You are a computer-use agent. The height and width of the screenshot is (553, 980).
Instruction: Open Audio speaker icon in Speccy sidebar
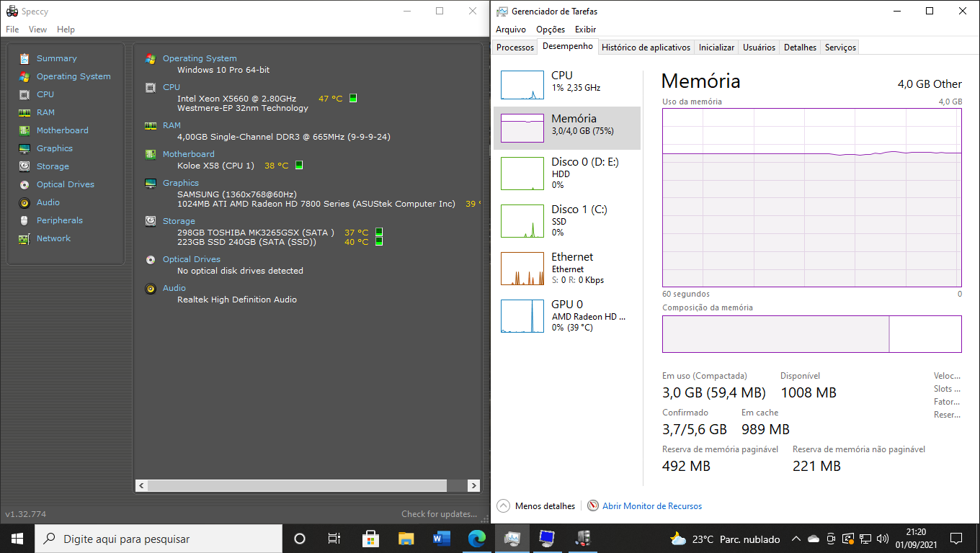[x=24, y=202]
